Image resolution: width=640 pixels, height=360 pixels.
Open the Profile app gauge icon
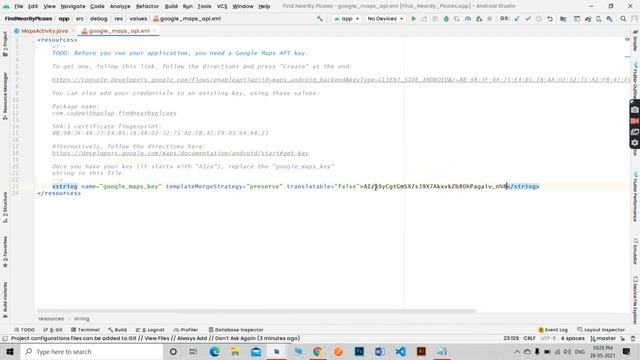pyautogui.click(x=468, y=19)
